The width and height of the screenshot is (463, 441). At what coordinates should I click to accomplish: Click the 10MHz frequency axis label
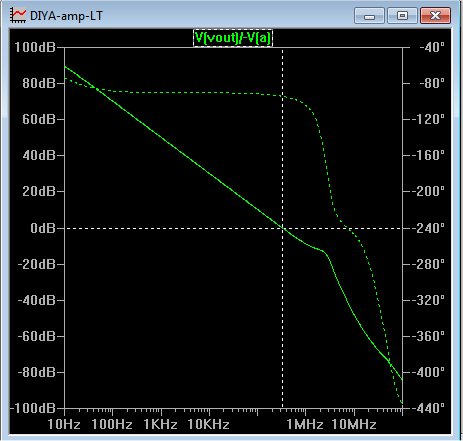click(354, 425)
